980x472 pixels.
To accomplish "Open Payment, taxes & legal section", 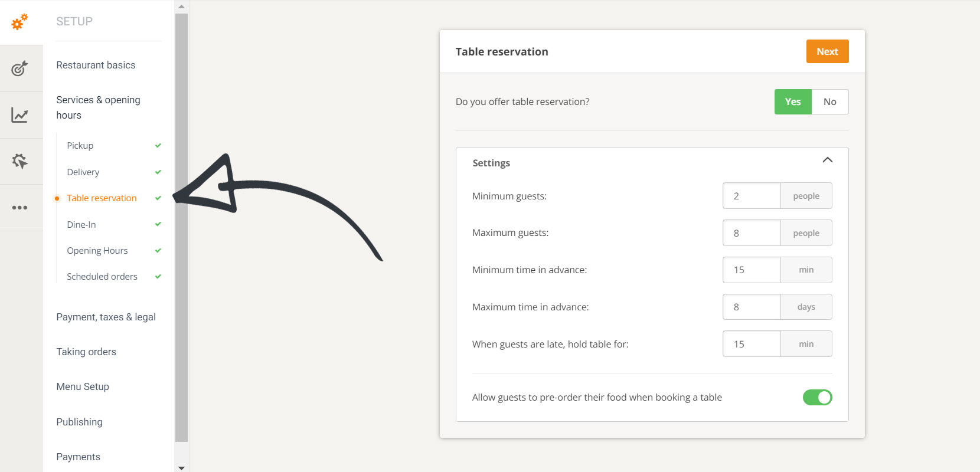I will pyautogui.click(x=106, y=317).
